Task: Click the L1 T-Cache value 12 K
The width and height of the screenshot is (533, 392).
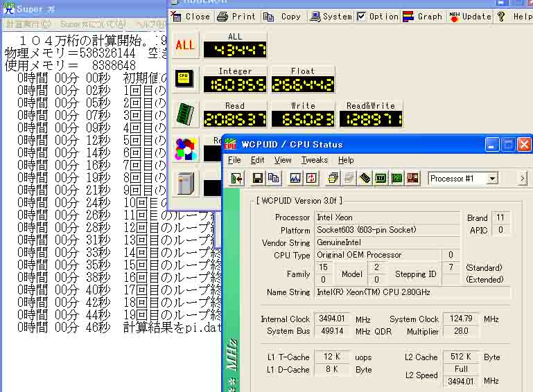Action: pos(332,357)
